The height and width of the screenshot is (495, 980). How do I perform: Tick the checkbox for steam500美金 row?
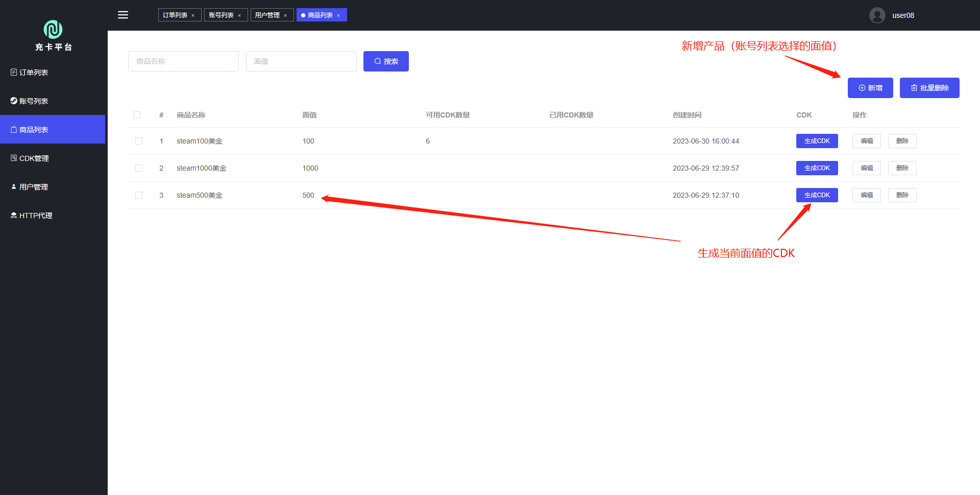(x=139, y=195)
